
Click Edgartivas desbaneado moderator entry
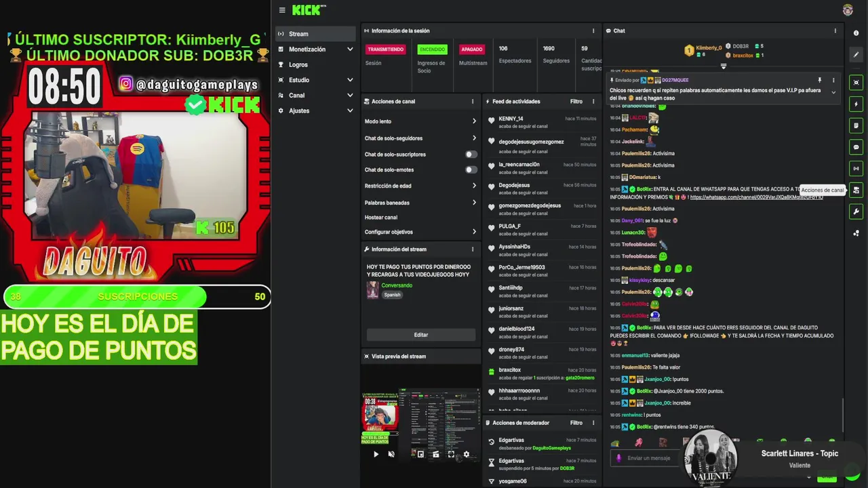pyautogui.click(x=542, y=444)
